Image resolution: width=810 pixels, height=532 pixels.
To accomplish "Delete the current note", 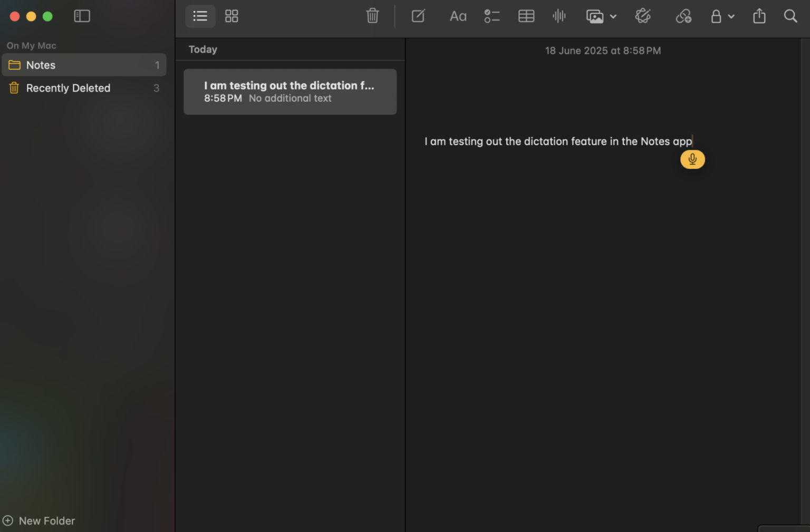I will (372, 16).
